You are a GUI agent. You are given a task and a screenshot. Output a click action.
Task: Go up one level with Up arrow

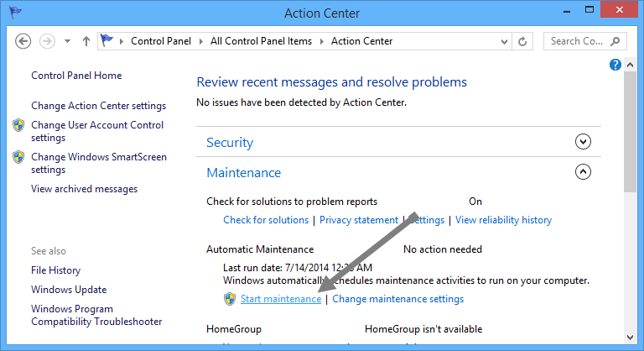(86, 41)
